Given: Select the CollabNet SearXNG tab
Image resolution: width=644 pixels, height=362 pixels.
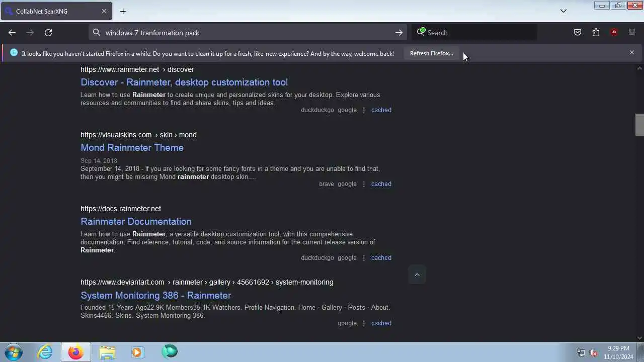Looking at the screenshot, I should click(56, 11).
